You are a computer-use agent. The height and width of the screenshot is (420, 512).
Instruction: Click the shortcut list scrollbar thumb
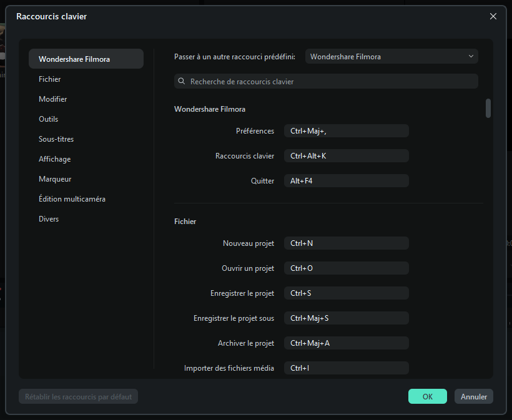click(488, 108)
